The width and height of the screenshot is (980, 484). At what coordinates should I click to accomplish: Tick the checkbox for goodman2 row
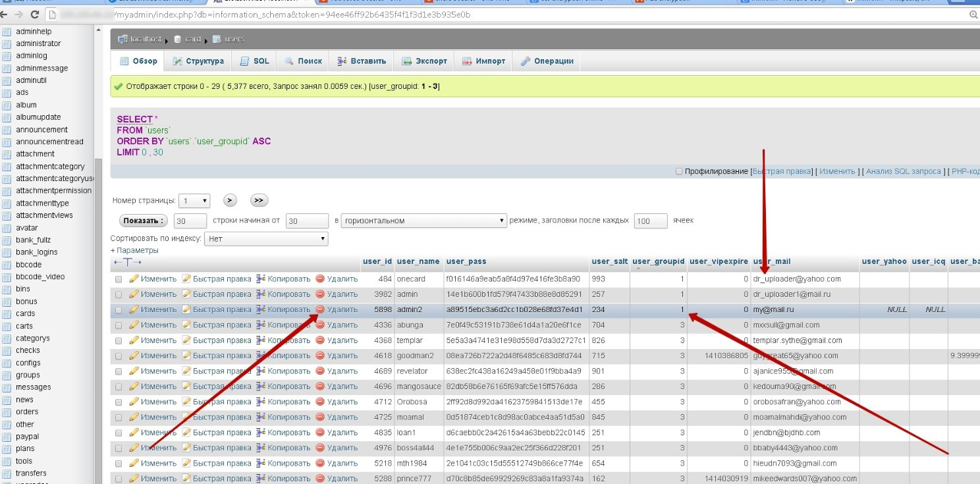[x=119, y=356]
